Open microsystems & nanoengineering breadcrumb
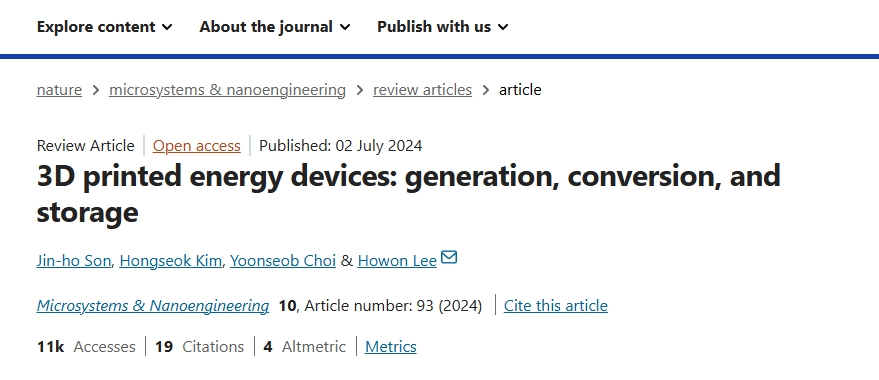 [x=227, y=90]
